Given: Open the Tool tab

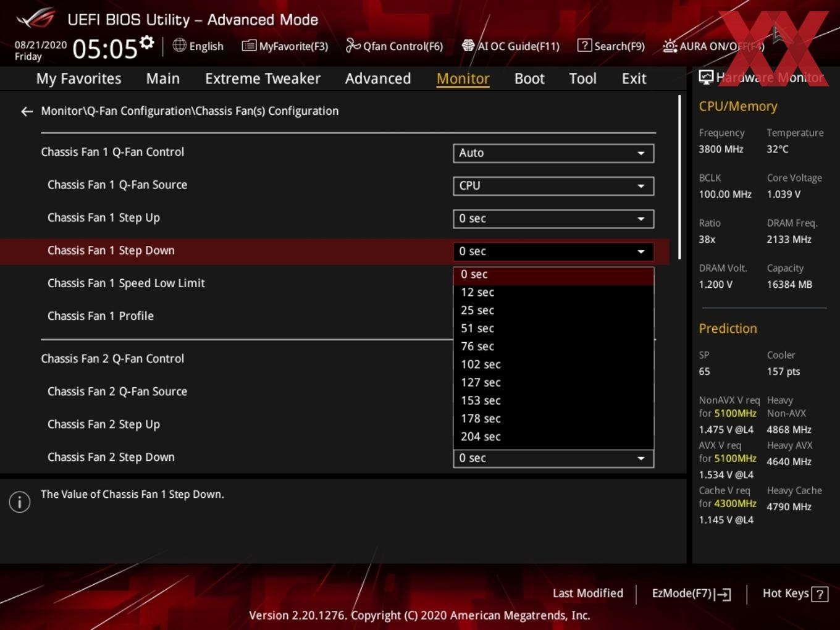Looking at the screenshot, I should (x=582, y=78).
